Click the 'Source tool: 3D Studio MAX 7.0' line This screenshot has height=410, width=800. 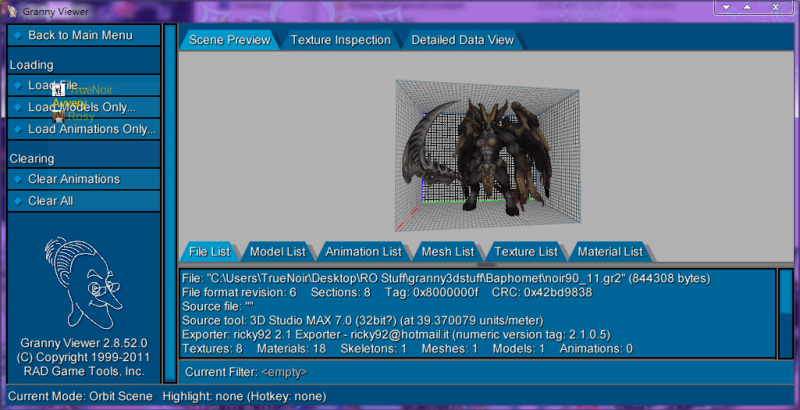click(362, 321)
